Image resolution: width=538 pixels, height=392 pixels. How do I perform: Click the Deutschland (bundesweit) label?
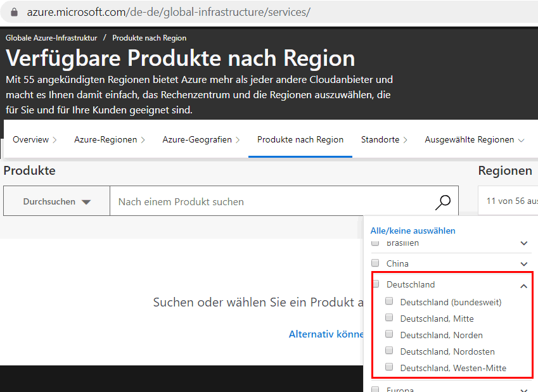coord(451,302)
